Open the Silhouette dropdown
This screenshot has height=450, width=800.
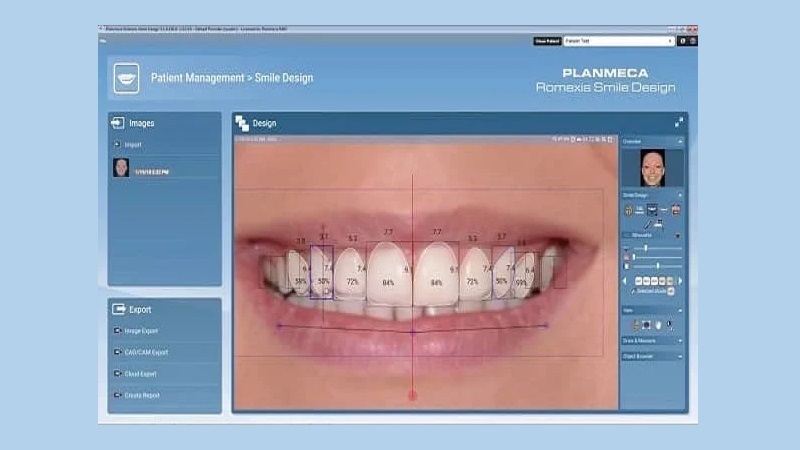(679, 236)
